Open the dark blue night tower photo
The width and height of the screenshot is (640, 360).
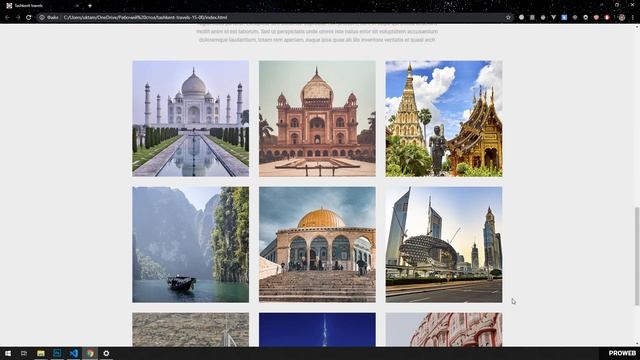(317, 330)
